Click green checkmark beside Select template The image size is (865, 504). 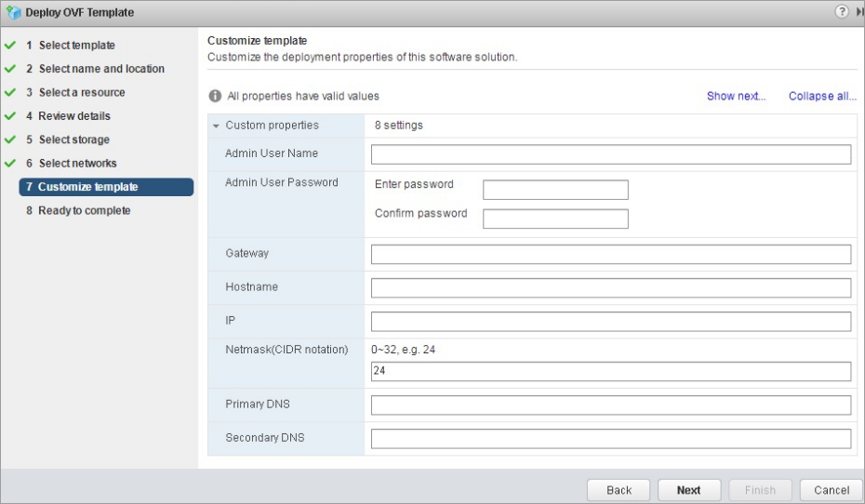(x=10, y=46)
